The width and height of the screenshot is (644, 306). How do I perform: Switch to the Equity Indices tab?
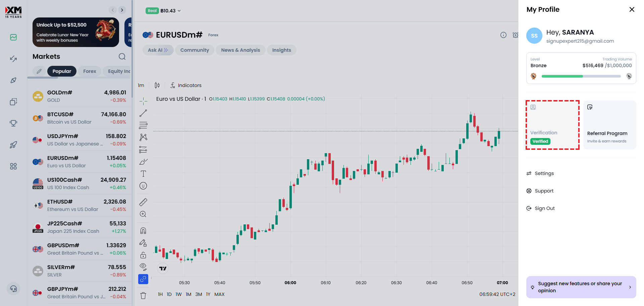(x=117, y=71)
